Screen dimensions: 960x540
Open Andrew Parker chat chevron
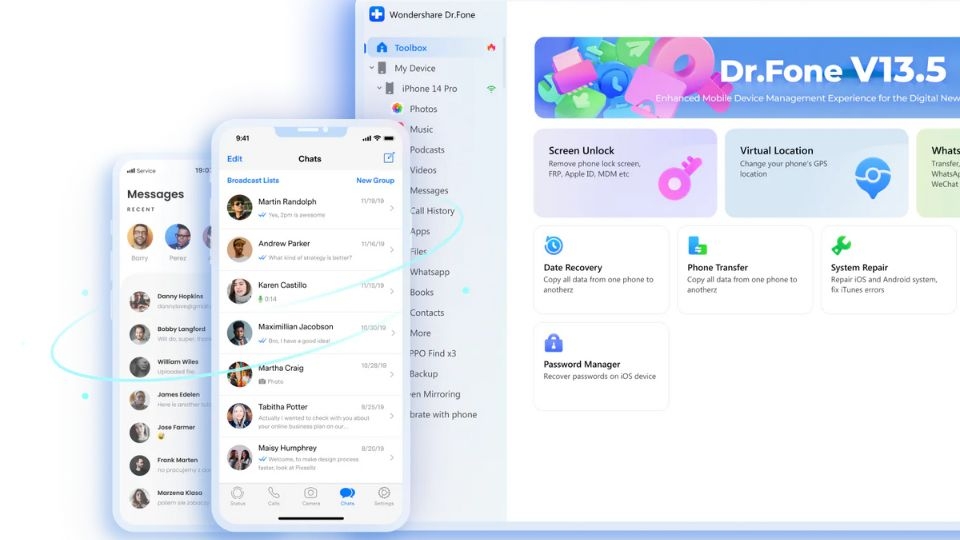(x=392, y=250)
